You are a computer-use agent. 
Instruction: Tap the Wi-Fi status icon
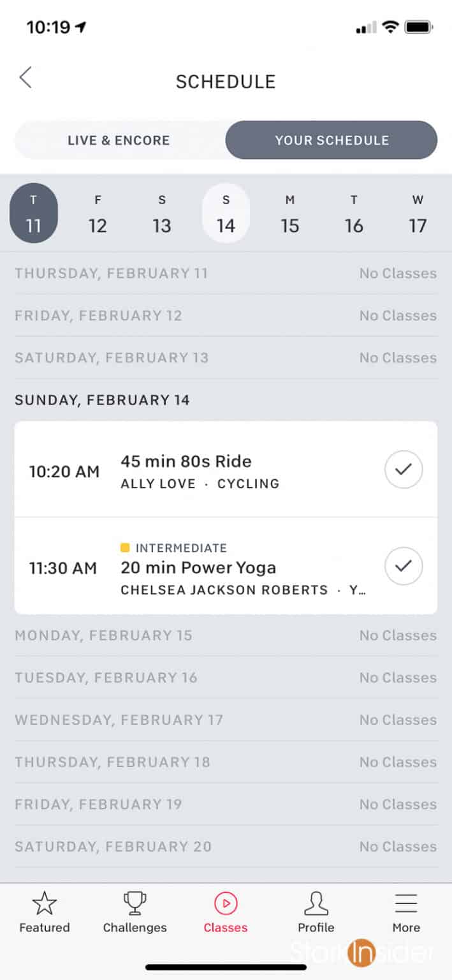(390, 27)
